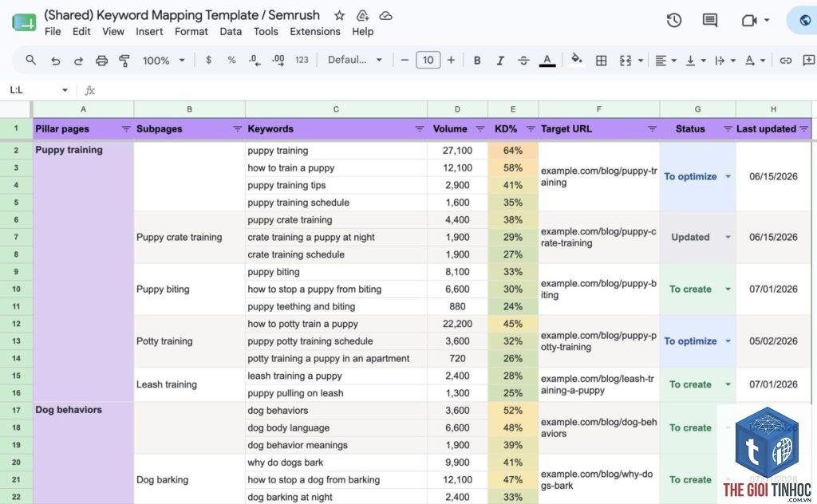Decrease decimal places icon

tap(255, 60)
